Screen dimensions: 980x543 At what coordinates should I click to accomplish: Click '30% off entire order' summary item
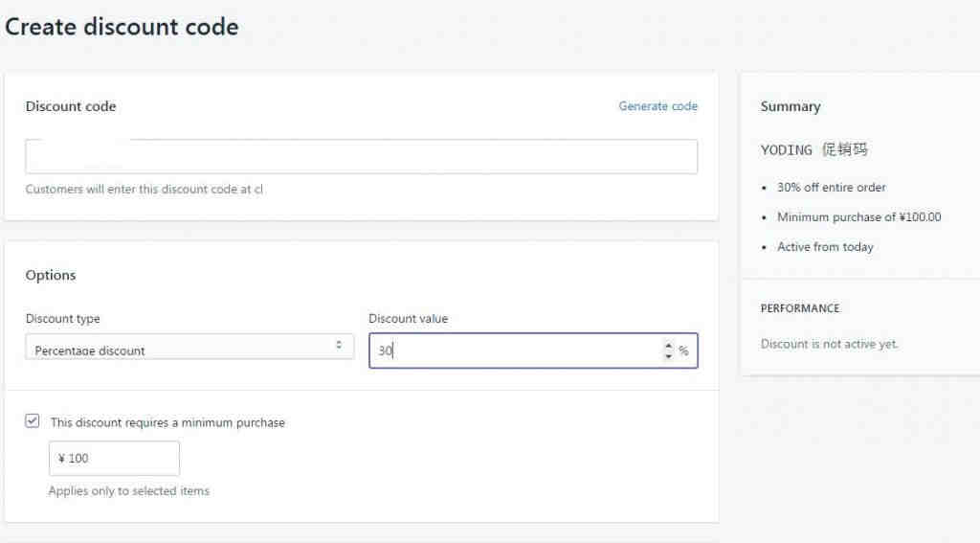[x=831, y=188]
